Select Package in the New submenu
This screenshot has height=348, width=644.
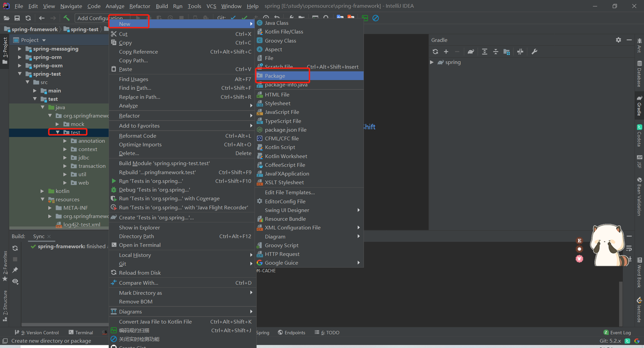click(309, 76)
